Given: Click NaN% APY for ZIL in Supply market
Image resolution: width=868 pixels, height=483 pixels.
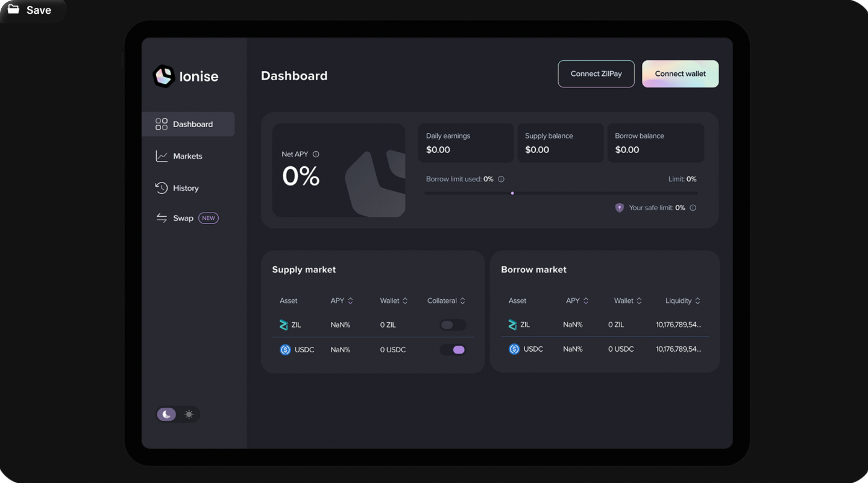Looking at the screenshot, I should (x=341, y=325).
